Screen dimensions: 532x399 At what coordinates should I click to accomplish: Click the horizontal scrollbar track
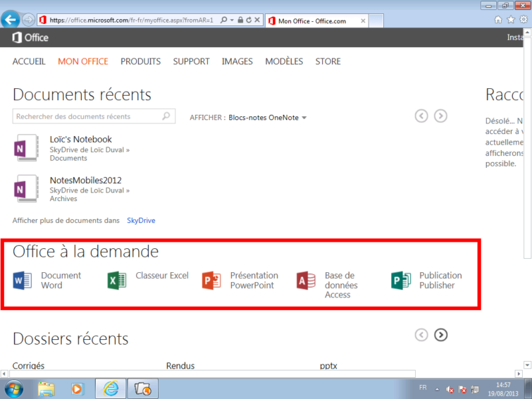point(211,374)
